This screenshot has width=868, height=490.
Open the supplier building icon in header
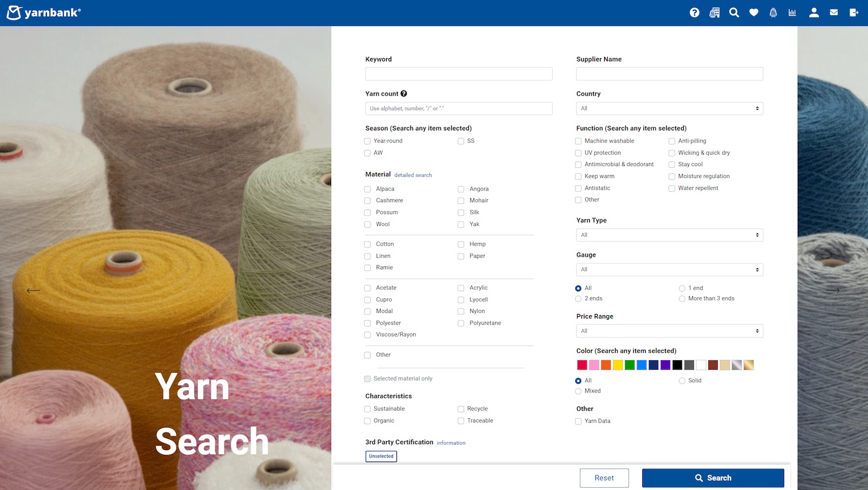coord(715,13)
